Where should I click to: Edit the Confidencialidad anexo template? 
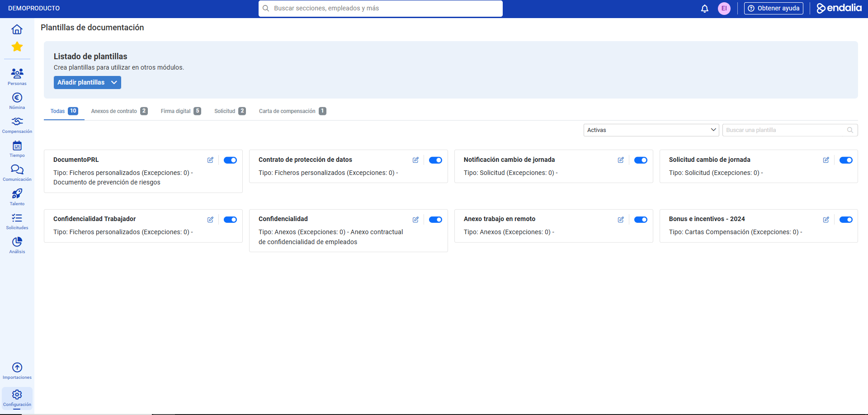click(x=415, y=220)
